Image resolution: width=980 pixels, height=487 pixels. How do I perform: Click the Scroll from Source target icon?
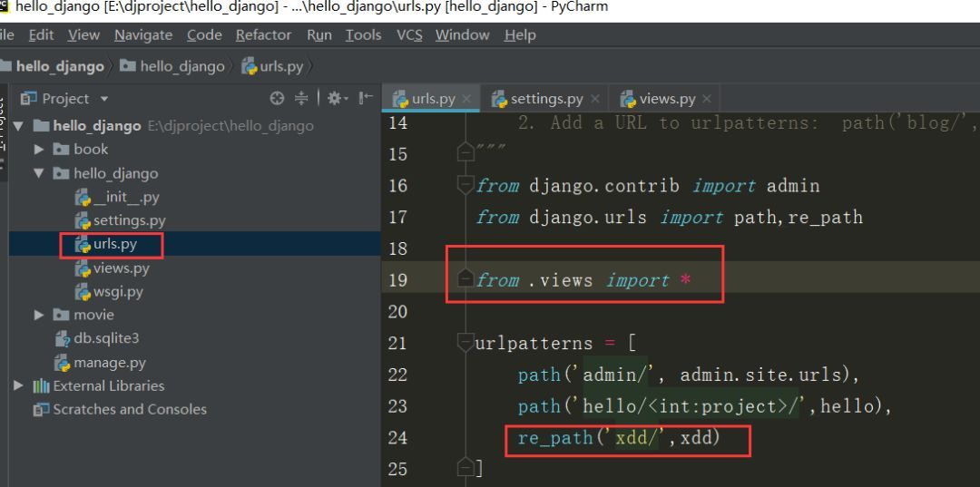[x=276, y=99]
